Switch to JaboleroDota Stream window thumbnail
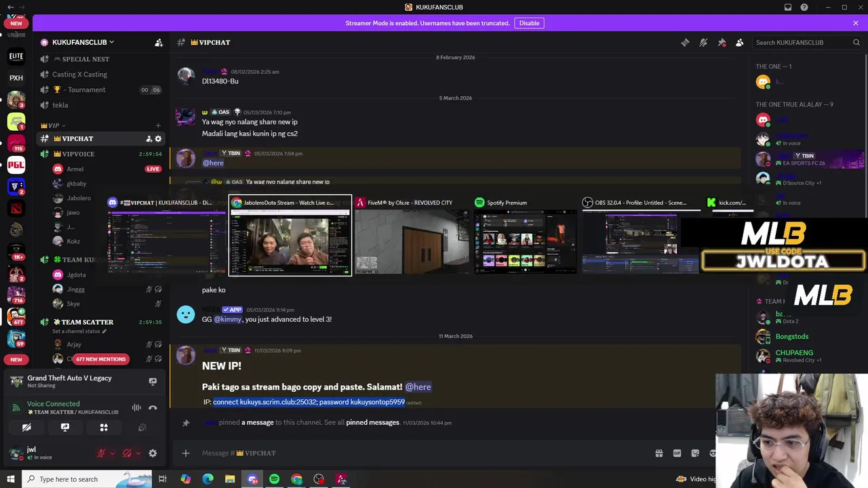 (x=290, y=235)
